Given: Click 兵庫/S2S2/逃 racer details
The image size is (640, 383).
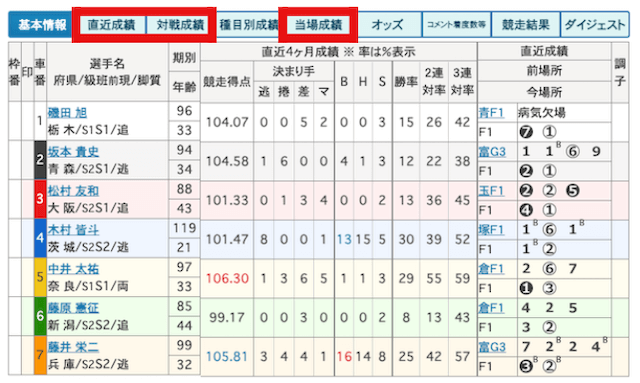Looking at the screenshot, I should point(88,364).
